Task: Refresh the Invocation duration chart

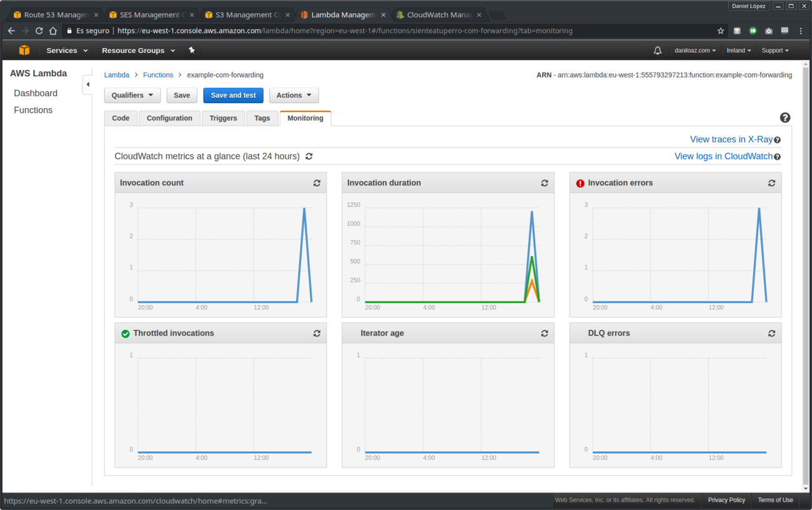Action: (x=544, y=182)
